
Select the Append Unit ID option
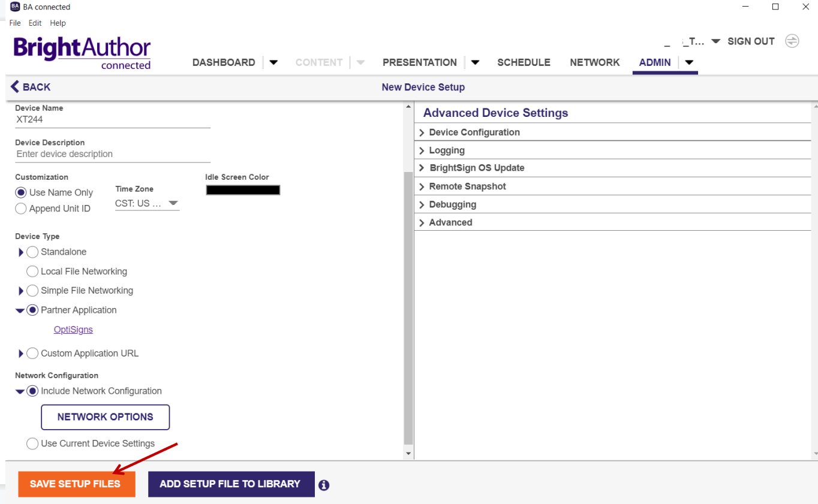(21, 209)
